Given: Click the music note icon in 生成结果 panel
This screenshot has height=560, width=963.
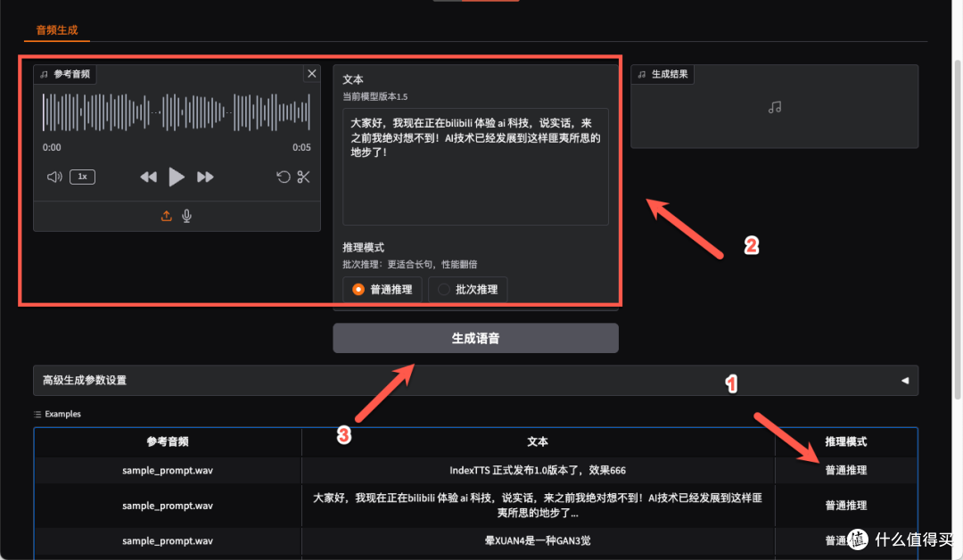Looking at the screenshot, I should (774, 106).
